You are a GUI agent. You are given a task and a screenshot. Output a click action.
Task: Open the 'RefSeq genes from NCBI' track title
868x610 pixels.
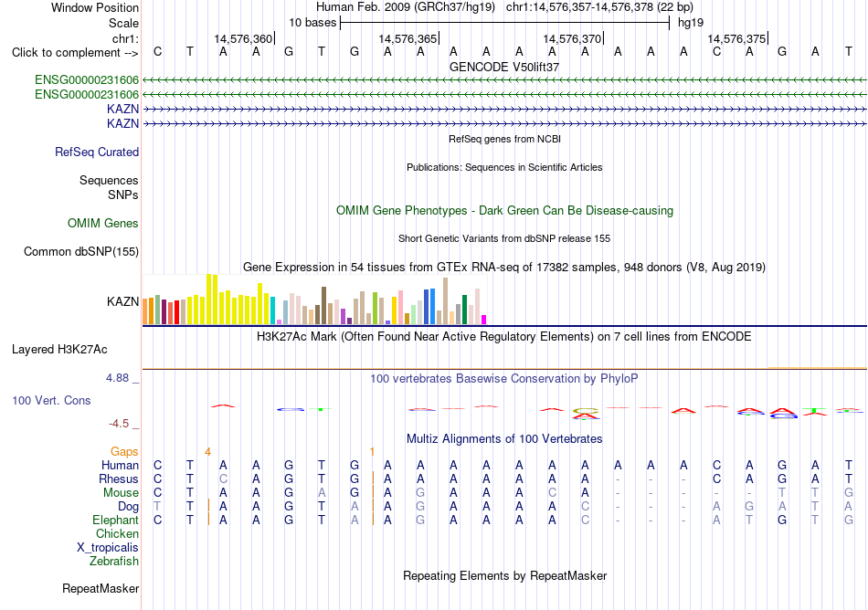click(504, 139)
